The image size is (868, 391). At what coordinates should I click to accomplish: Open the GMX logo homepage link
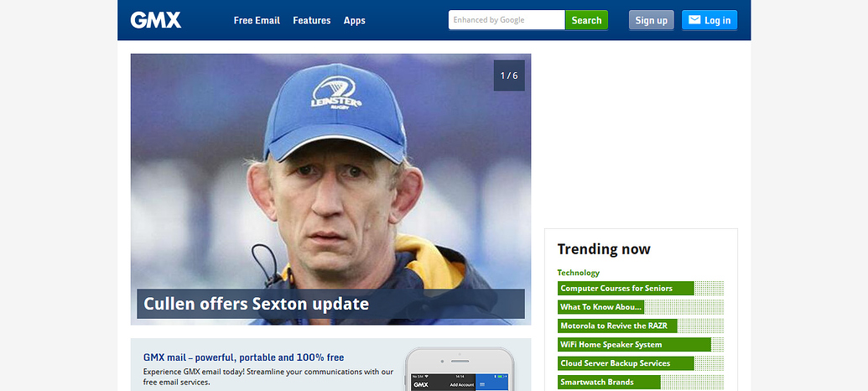coord(155,20)
